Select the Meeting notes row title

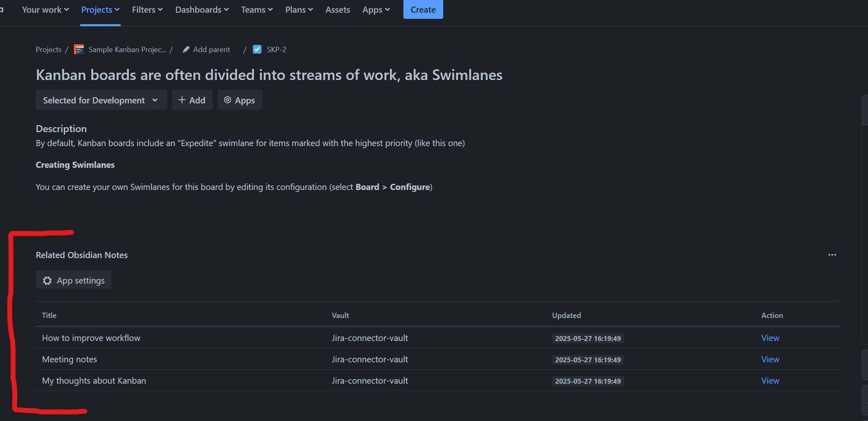[x=69, y=359]
